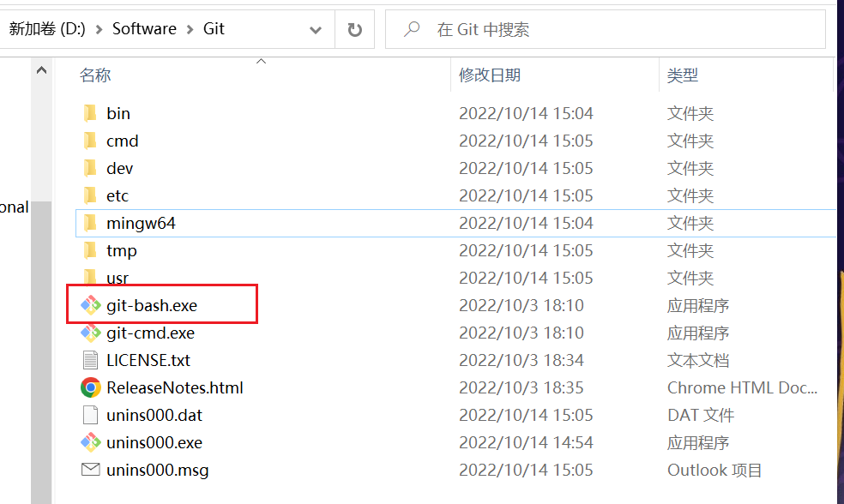Click the dev folder icon
This screenshot has width=844, height=504.
(x=90, y=168)
